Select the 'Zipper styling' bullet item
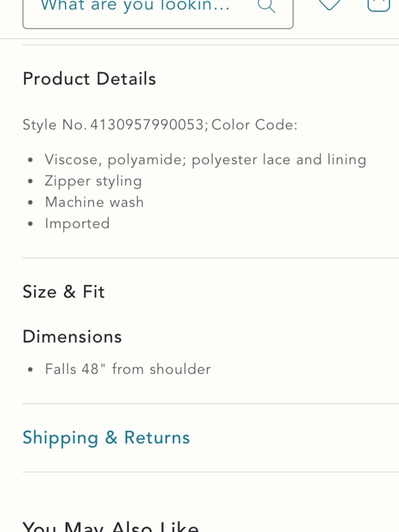 point(93,181)
